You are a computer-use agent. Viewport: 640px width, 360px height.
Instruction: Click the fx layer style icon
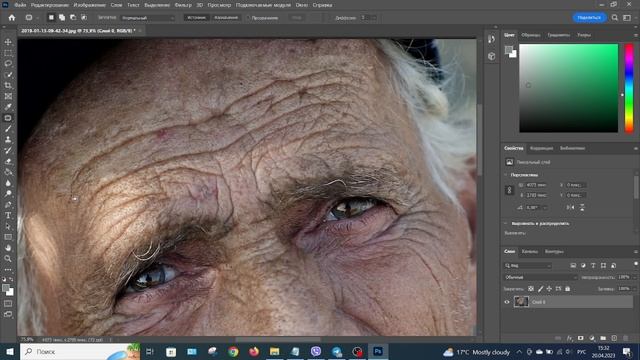[x=570, y=338]
